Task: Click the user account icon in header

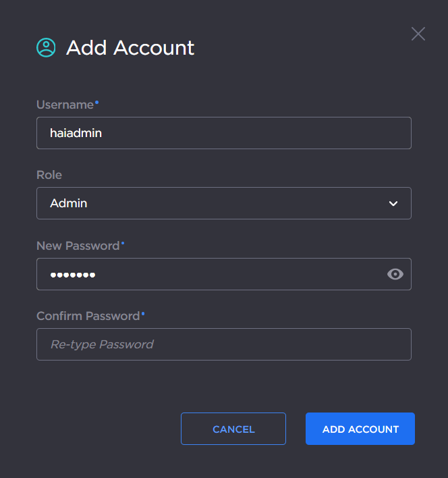Action: click(46, 47)
